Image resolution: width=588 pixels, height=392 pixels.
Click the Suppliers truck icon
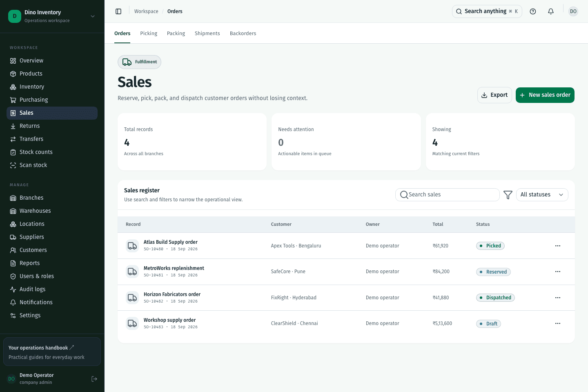click(x=13, y=237)
